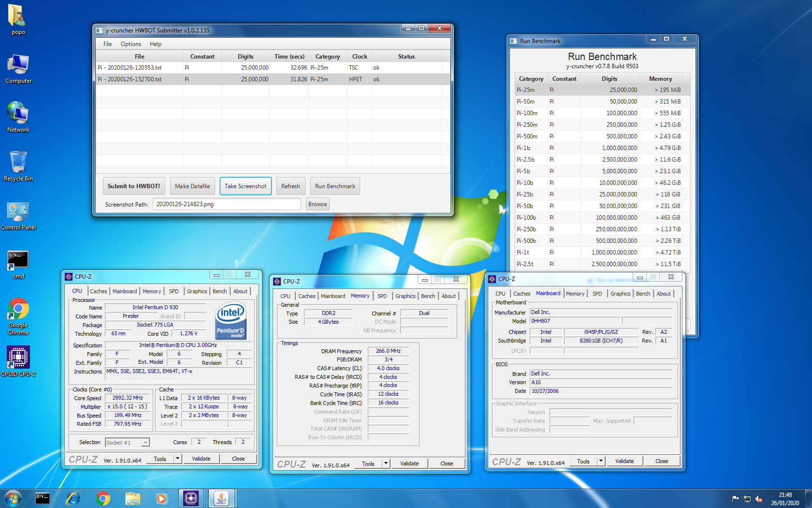Open Chrome from the taskbar
This screenshot has height=508, width=812.
click(102, 498)
